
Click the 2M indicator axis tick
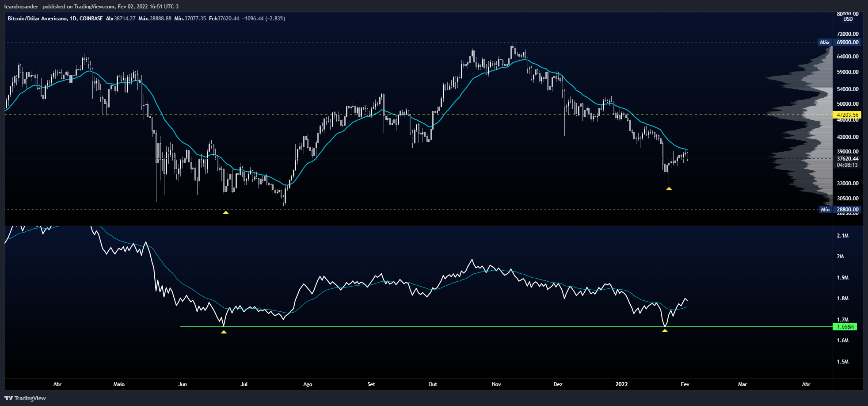840,257
